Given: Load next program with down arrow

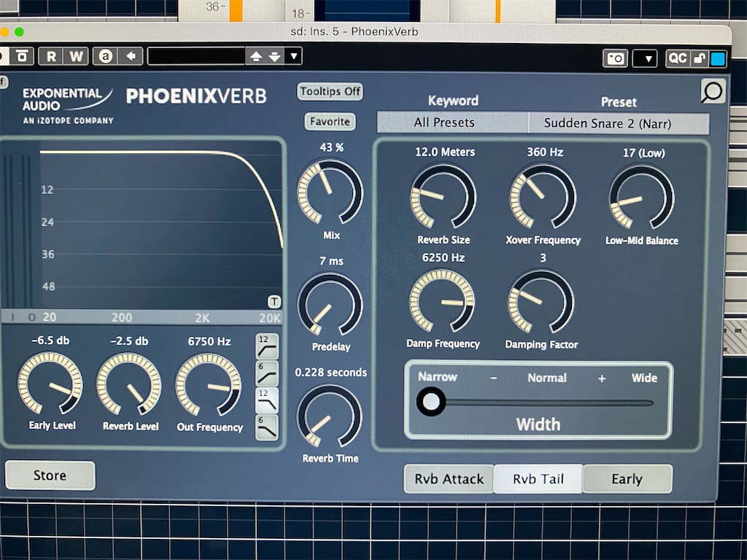Looking at the screenshot, I should point(275,57).
